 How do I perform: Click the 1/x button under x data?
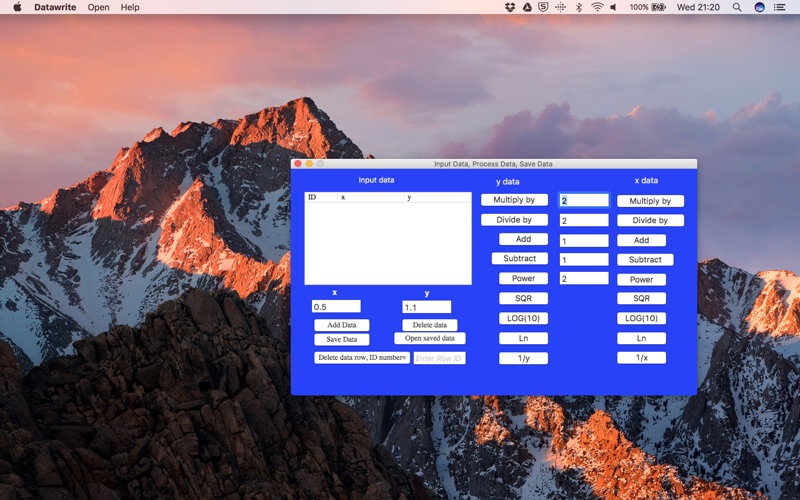tap(641, 358)
